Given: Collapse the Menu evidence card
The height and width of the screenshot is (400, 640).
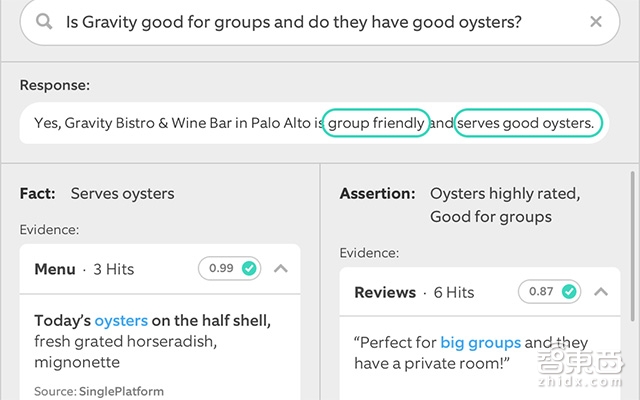Looking at the screenshot, I should (x=280, y=268).
